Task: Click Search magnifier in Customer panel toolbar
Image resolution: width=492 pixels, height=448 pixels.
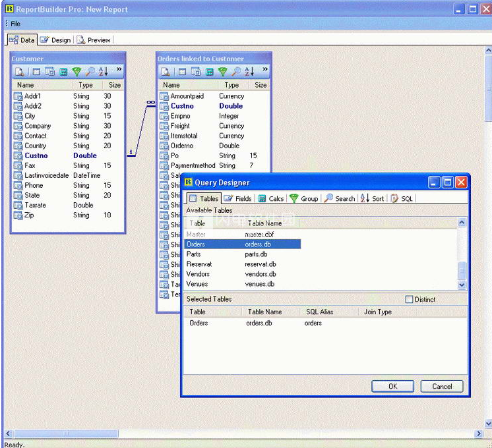Action: point(90,72)
